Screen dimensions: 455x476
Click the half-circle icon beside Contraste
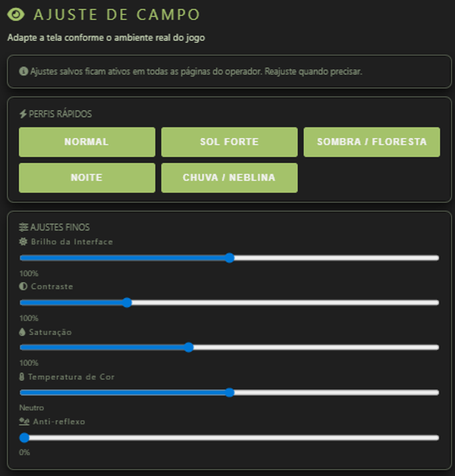(23, 287)
